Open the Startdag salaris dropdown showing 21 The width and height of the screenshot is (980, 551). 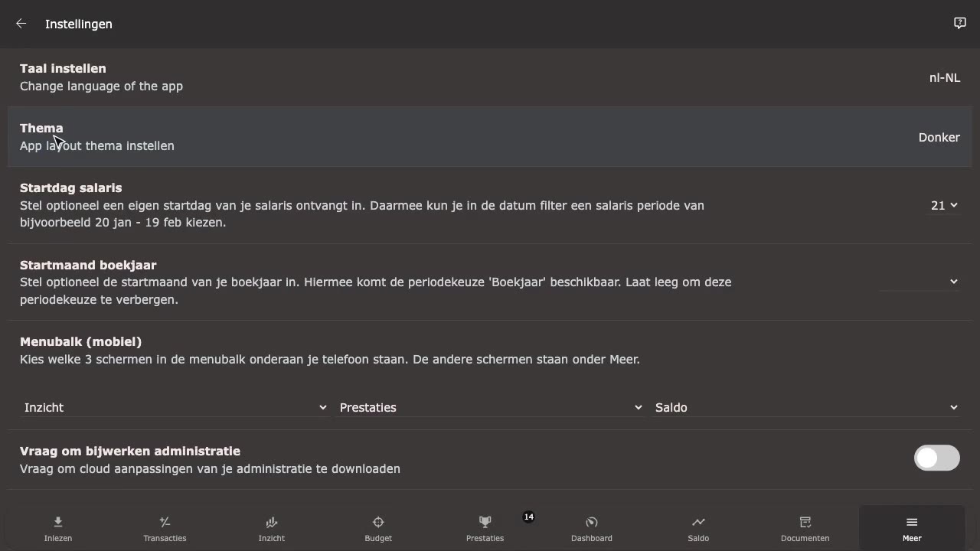click(944, 205)
